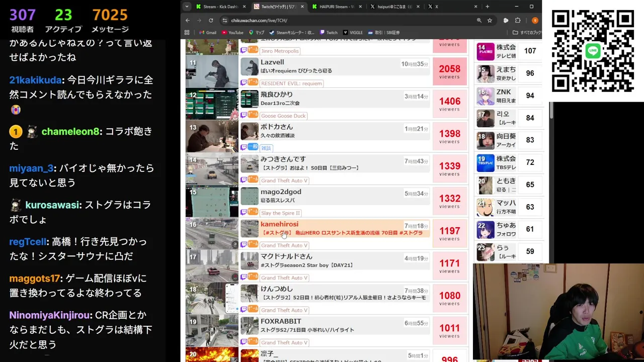The width and height of the screenshot is (644, 362).
Task: Open the Chrome extensions puzzle icon
Action: pos(518,21)
